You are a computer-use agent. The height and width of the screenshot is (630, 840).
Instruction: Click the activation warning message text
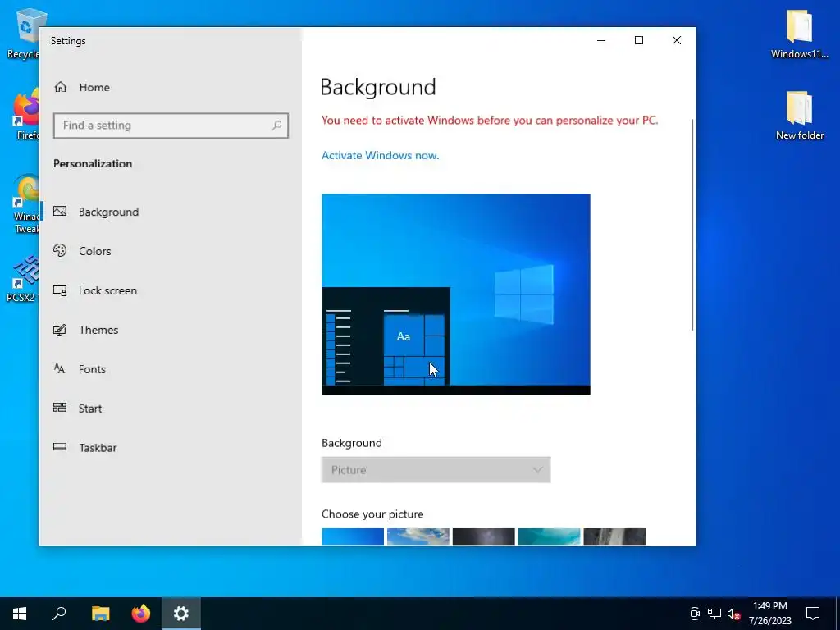coord(490,120)
